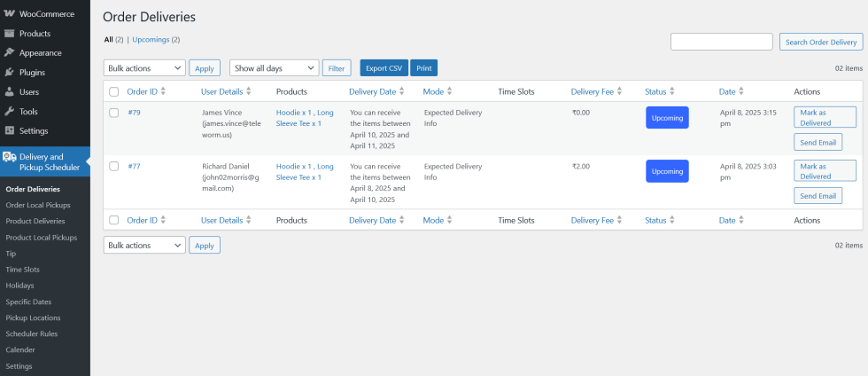
Task: Open Tools via the wrench icon
Action: [9, 112]
